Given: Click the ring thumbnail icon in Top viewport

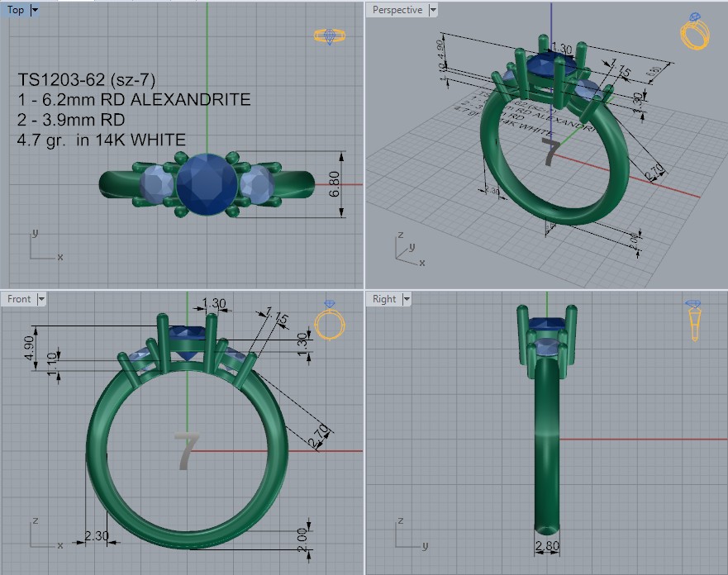Looking at the screenshot, I should [330, 36].
